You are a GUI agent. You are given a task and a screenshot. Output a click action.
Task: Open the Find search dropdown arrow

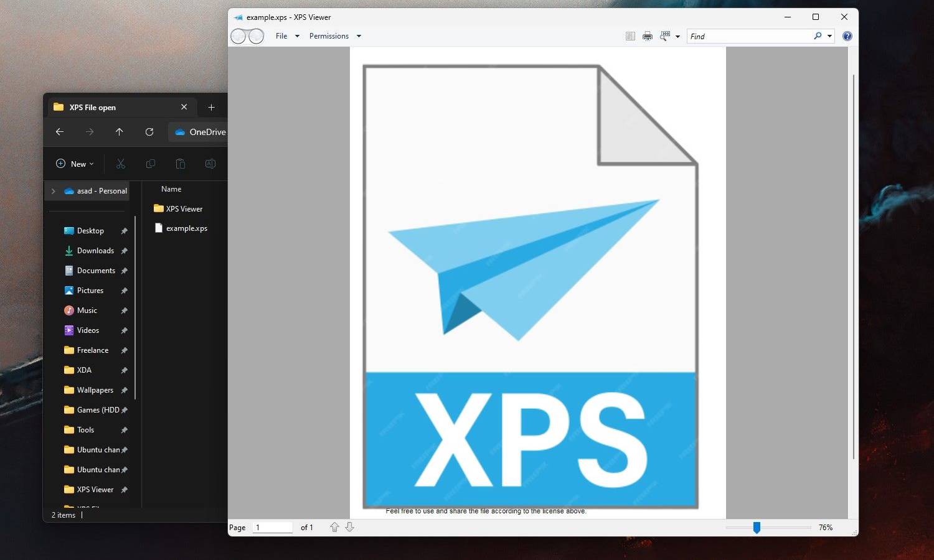[x=829, y=36]
